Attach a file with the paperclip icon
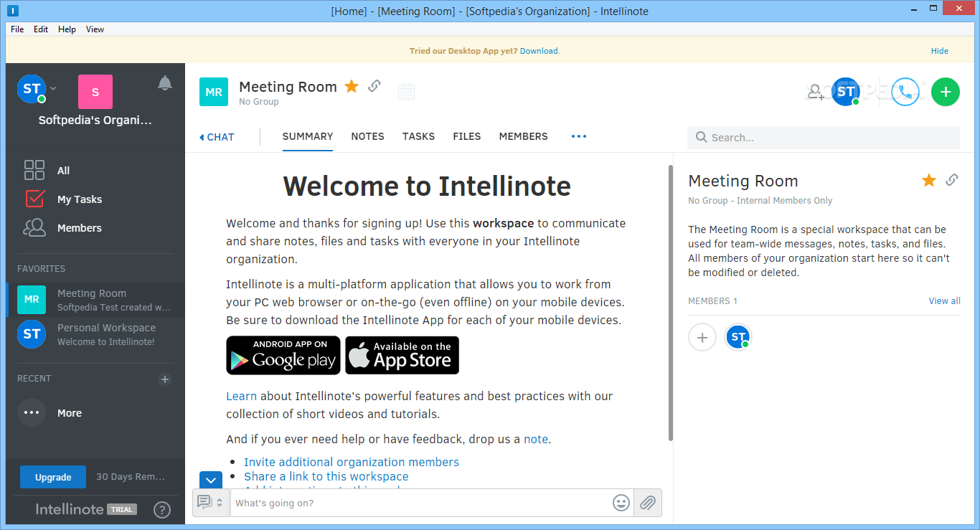This screenshot has height=530, width=980. point(648,503)
